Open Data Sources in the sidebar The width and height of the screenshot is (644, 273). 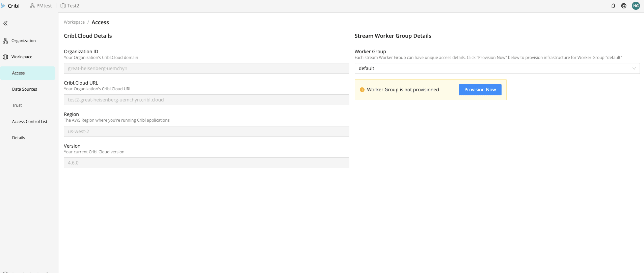25,89
